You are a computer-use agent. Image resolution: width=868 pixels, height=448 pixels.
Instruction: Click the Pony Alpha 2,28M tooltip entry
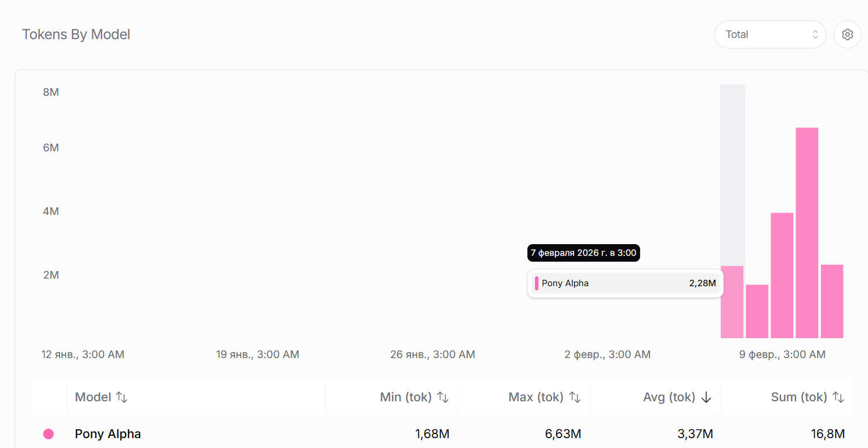(625, 283)
